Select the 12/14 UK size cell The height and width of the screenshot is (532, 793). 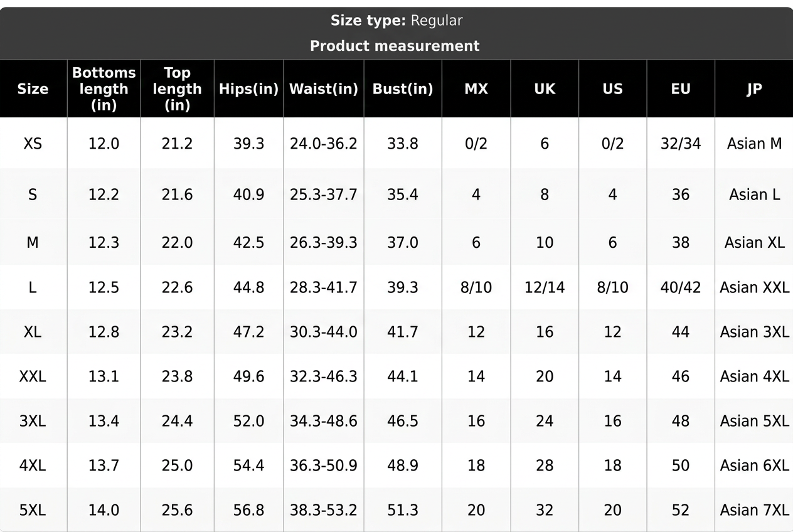(545, 287)
